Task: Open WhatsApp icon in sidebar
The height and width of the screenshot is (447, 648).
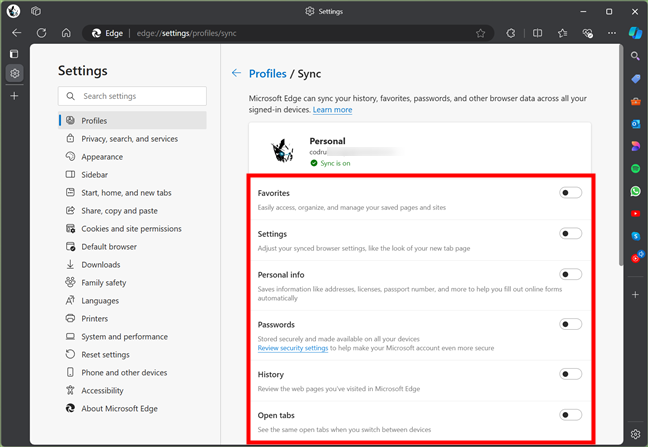Action: pyautogui.click(x=636, y=191)
